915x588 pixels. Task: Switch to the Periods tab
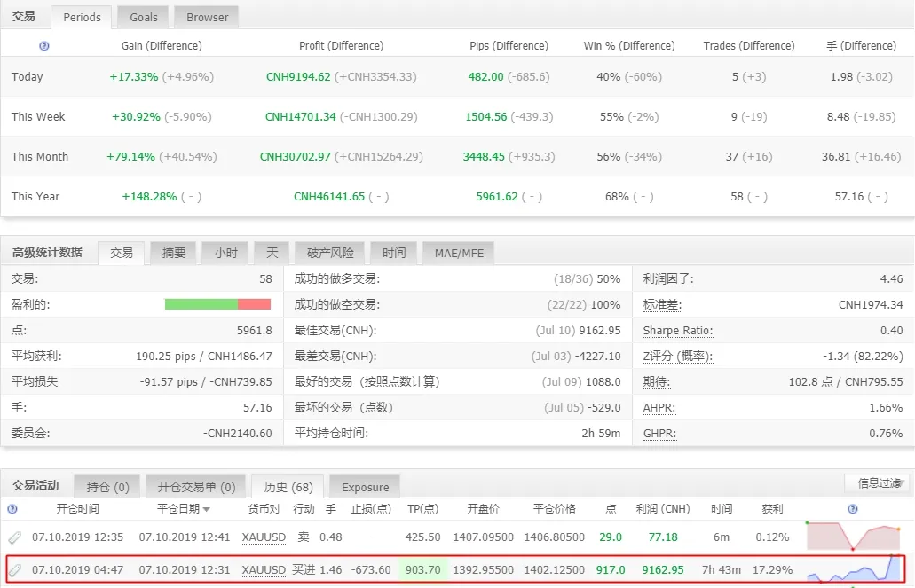pyautogui.click(x=82, y=18)
